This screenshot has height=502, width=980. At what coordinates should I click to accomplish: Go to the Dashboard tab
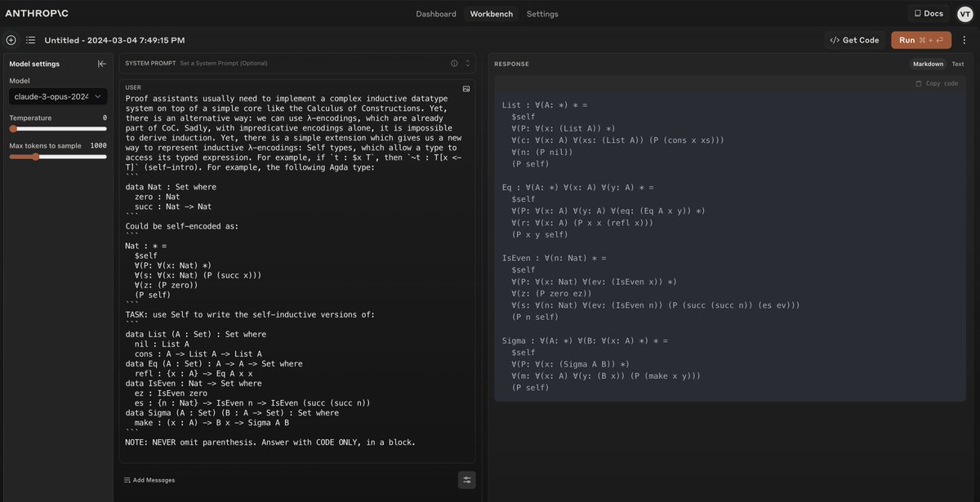pos(436,14)
